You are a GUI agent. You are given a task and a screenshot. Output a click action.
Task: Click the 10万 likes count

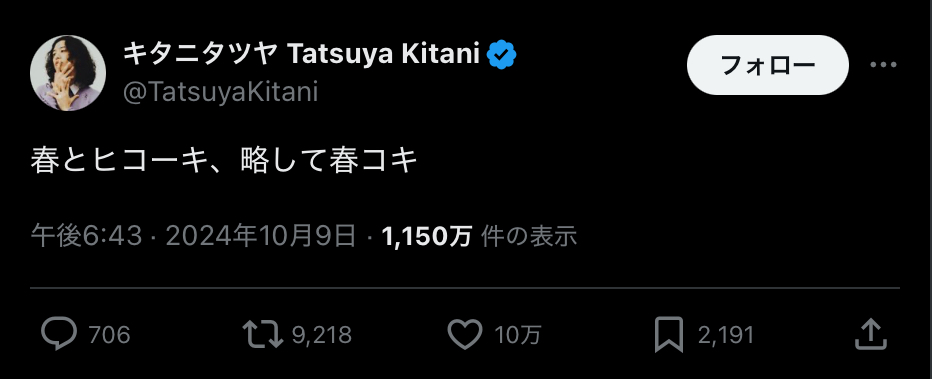518,335
